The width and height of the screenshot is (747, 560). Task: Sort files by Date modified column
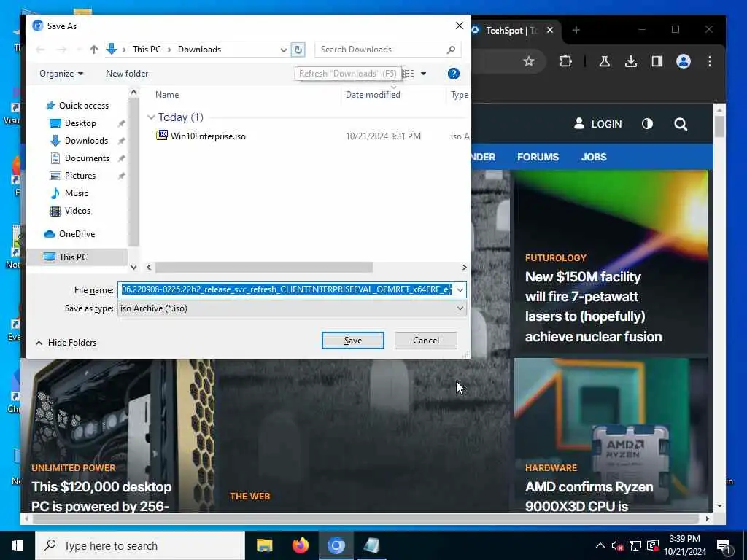coord(373,95)
